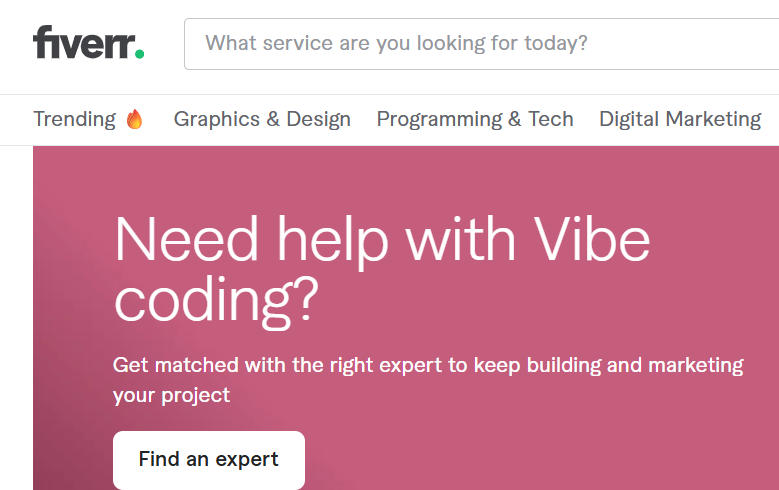Click the fire icon beside Trending
779x490 pixels.
(x=135, y=120)
